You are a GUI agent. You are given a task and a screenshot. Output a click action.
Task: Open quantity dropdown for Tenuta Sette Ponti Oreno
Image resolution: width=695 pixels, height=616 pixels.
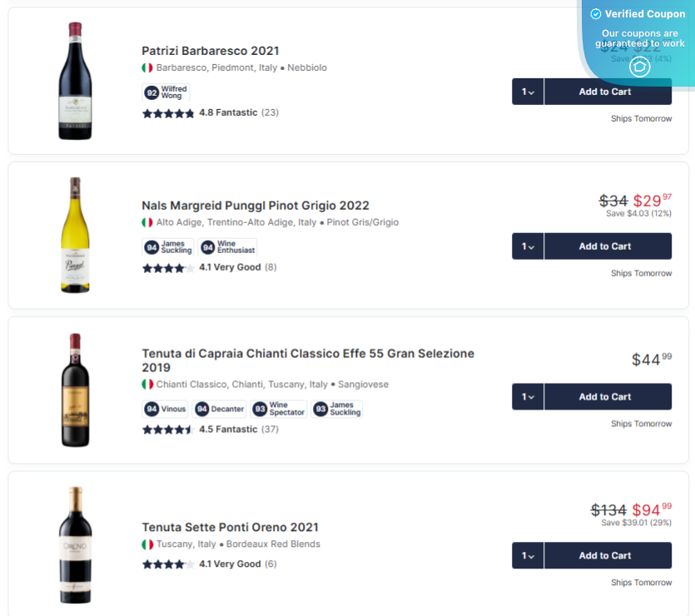point(527,555)
